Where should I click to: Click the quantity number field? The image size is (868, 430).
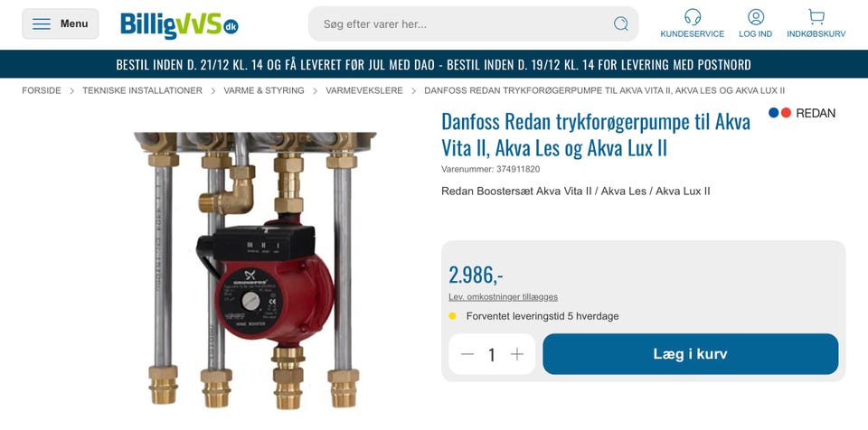click(x=492, y=354)
